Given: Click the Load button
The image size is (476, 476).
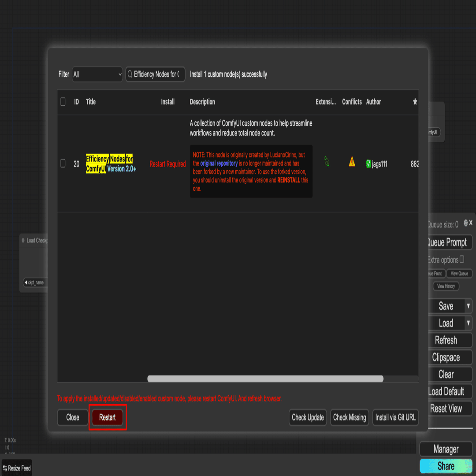Looking at the screenshot, I should [x=446, y=323].
